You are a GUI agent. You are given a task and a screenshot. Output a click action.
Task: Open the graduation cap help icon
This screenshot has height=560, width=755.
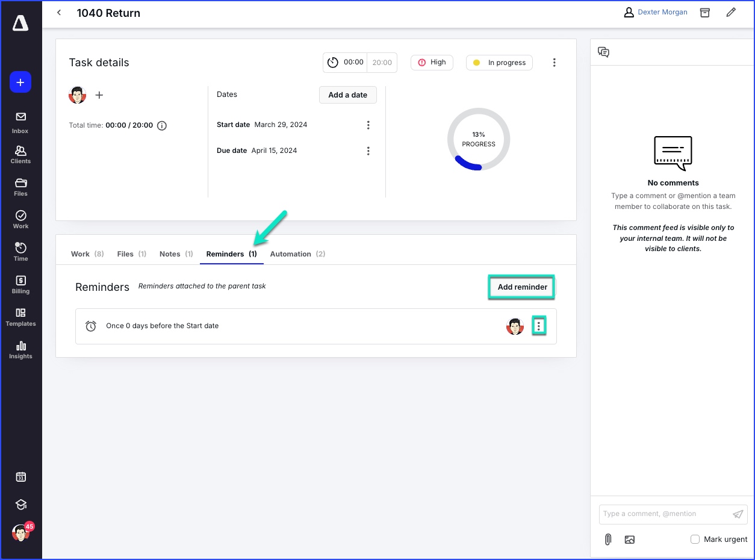coord(20,505)
